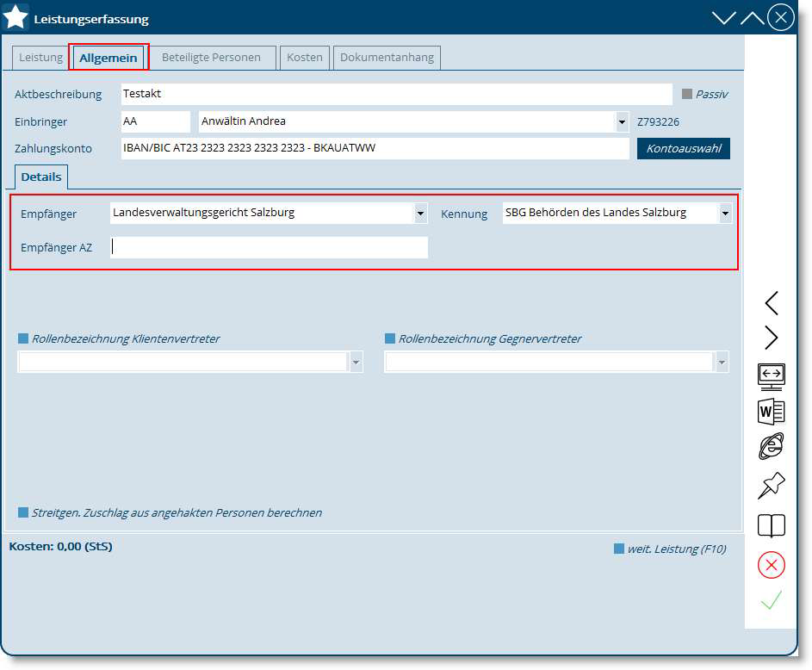Toggle the Passiv checkbox
The height and width of the screenshot is (670, 812).
pyautogui.click(x=687, y=94)
